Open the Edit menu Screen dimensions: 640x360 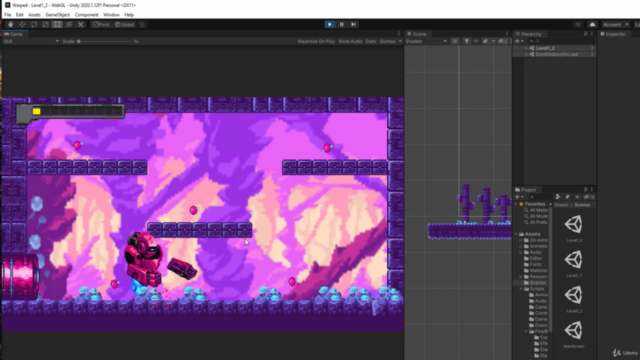pos(20,15)
